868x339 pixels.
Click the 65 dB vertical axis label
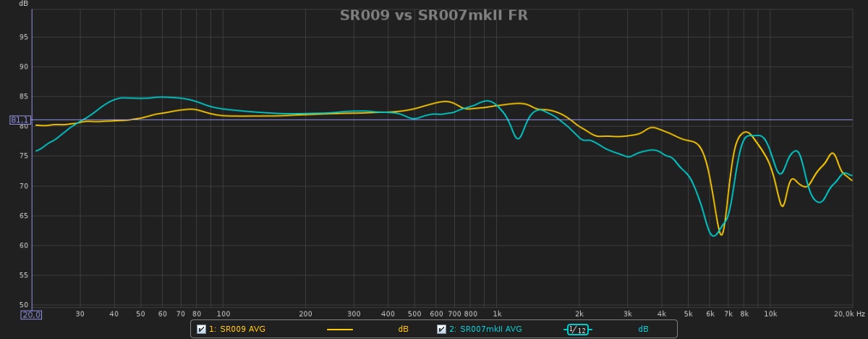(24, 216)
